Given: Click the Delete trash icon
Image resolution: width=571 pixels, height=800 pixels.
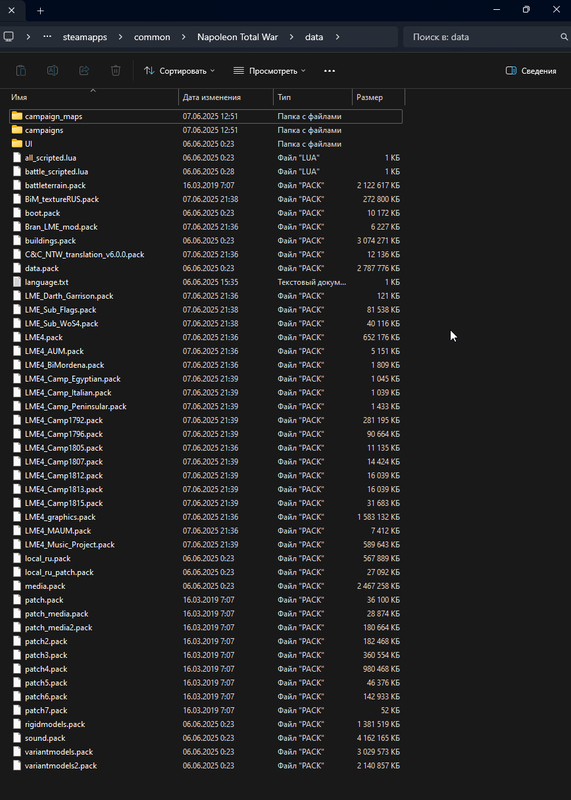Looking at the screenshot, I should pos(116,71).
